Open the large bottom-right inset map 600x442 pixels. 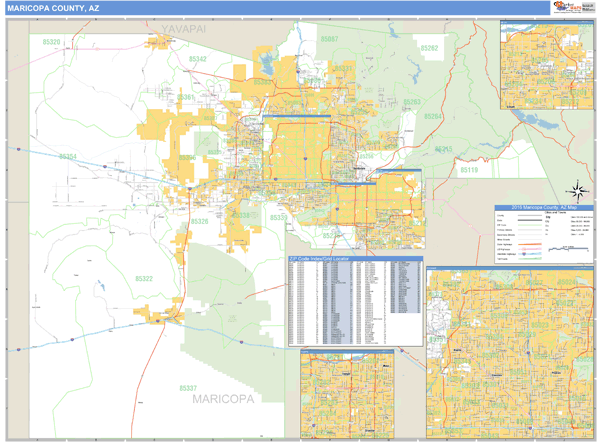click(510, 353)
